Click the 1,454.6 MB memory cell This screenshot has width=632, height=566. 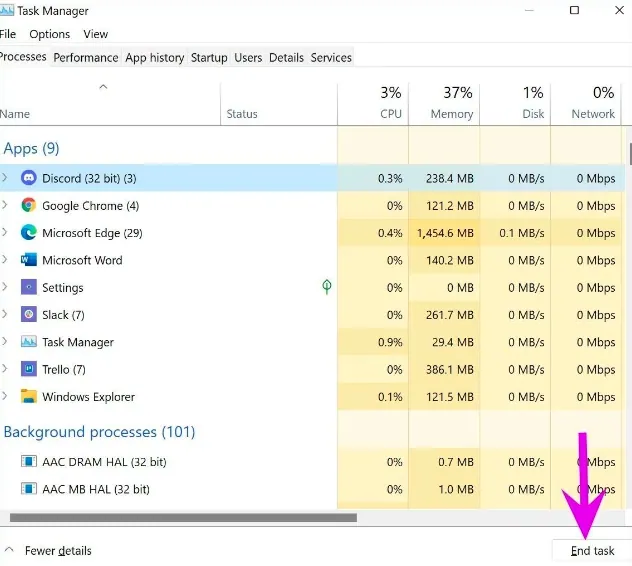click(x=445, y=233)
